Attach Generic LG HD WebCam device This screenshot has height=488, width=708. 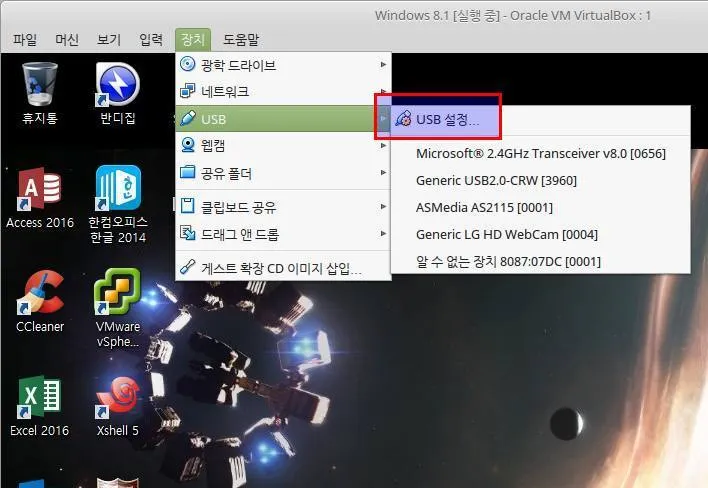pyautogui.click(x=540, y=235)
